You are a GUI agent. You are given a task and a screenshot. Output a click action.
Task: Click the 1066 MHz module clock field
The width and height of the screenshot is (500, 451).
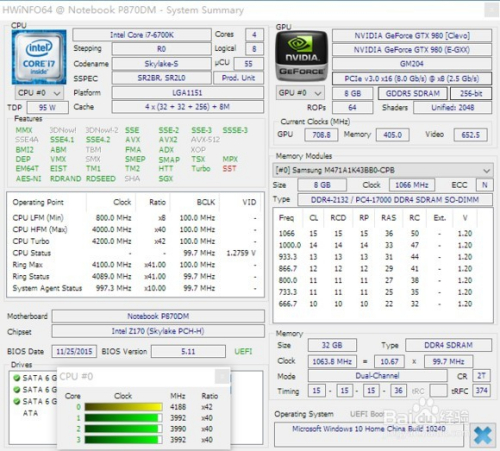[412, 185]
